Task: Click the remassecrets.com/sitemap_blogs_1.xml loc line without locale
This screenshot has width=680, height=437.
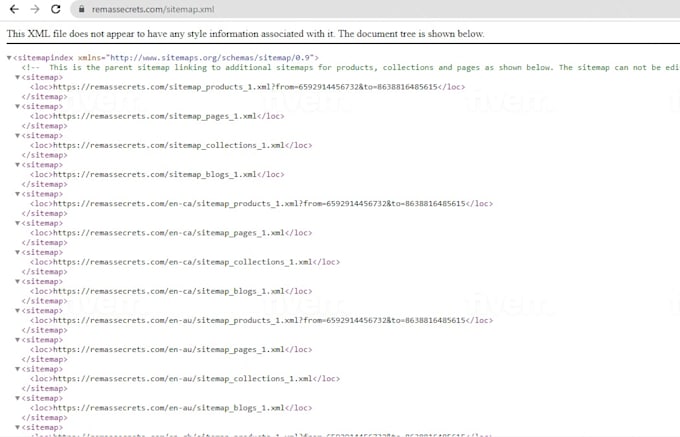Action: pyautogui.click(x=157, y=174)
